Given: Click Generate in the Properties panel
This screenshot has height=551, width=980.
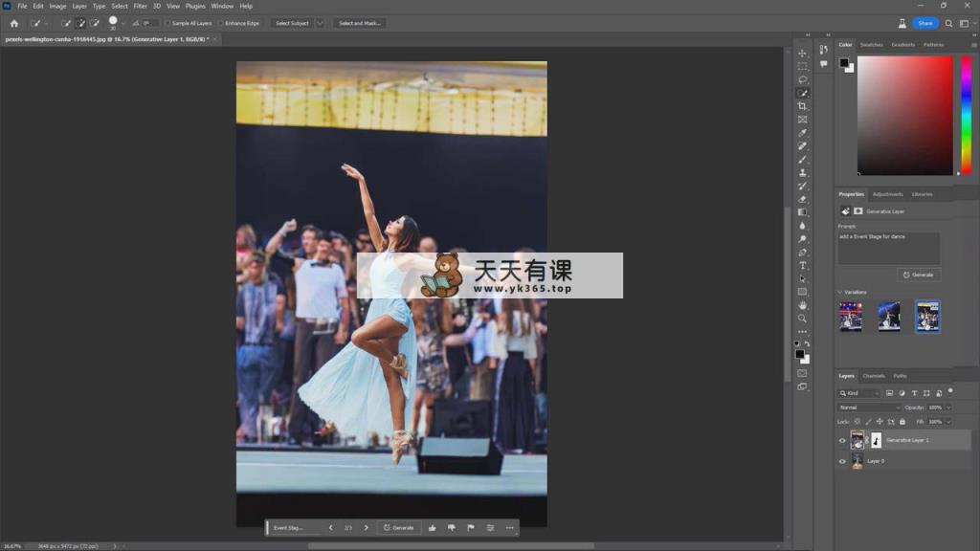Looking at the screenshot, I should click(918, 275).
